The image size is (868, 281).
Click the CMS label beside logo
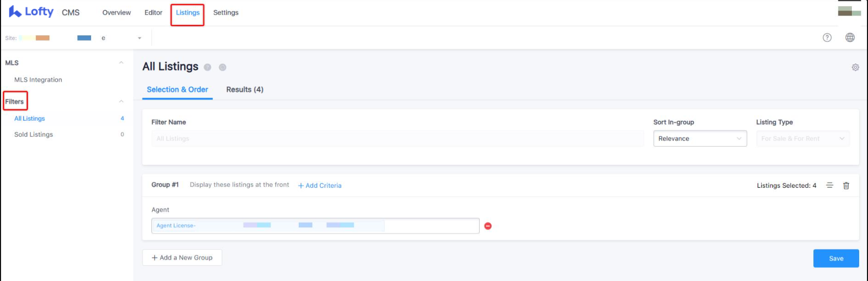point(71,12)
